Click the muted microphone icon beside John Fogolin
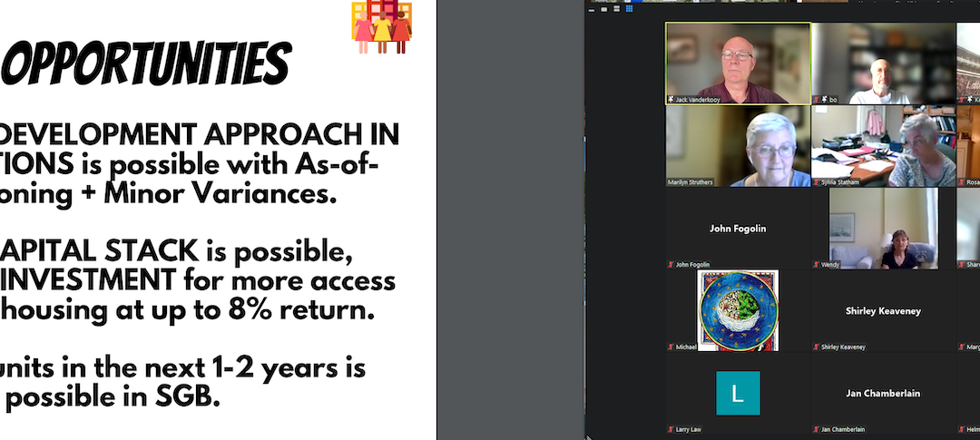Image resolution: width=980 pixels, height=440 pixels. tap(671, 265)
